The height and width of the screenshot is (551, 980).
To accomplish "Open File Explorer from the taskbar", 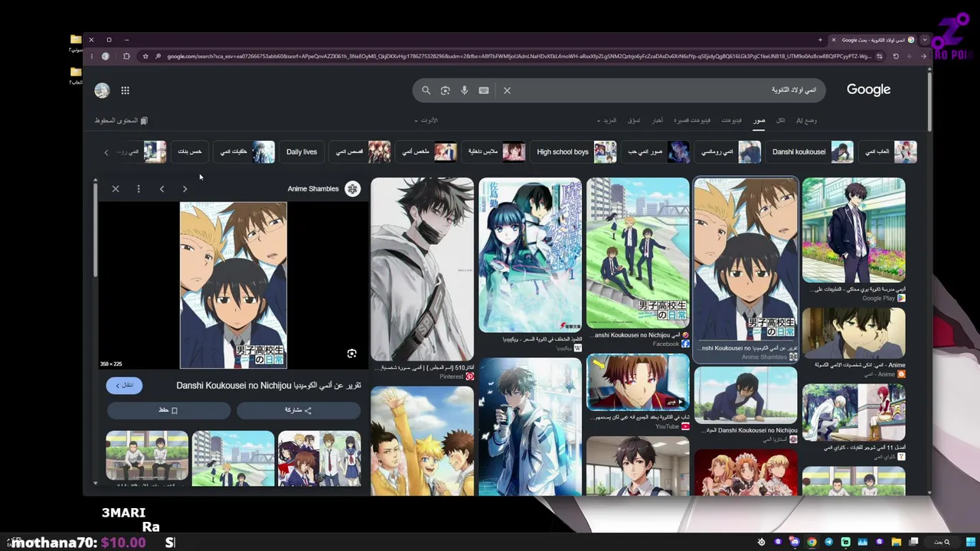I will pyautogui.click(x=896, y=542).
